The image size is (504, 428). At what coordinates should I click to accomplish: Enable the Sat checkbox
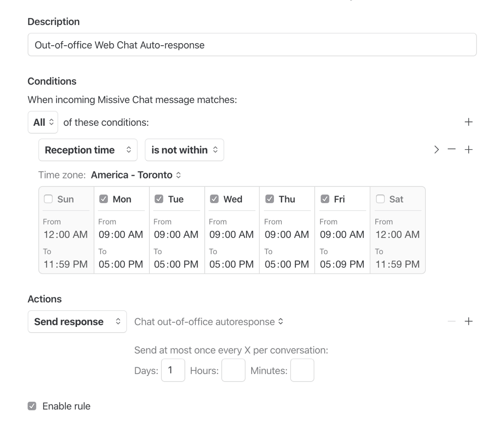tap(380, 199)
